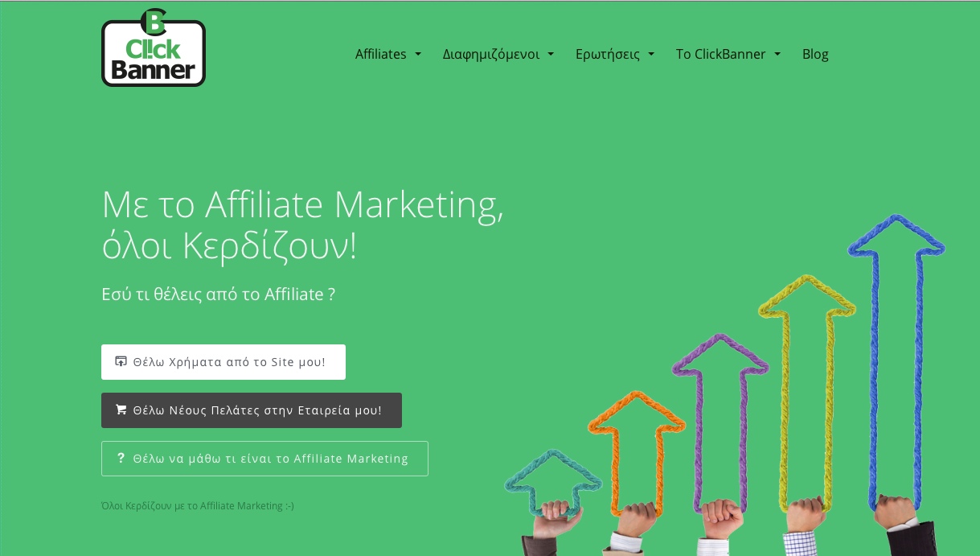The image size is (980, 556).
Task: Expand the Διαφημιζόμενοι dropdown arrow
Action: coord(551,55)
